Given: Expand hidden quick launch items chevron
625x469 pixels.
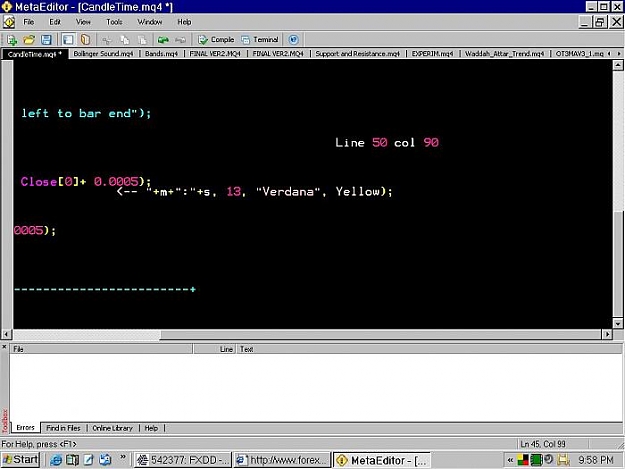Looking at the screenshot, I should [x=123, y=458].
